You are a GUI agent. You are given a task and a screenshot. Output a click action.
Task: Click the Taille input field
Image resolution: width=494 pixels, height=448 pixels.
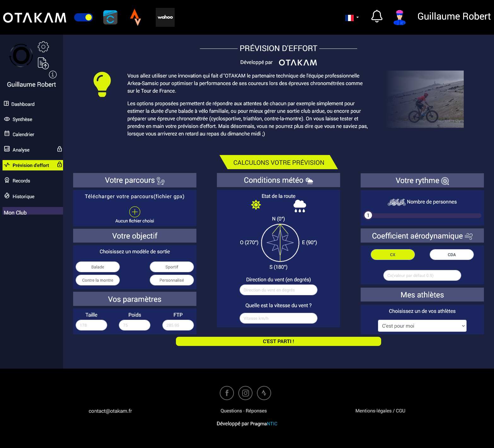coord(91,325)
